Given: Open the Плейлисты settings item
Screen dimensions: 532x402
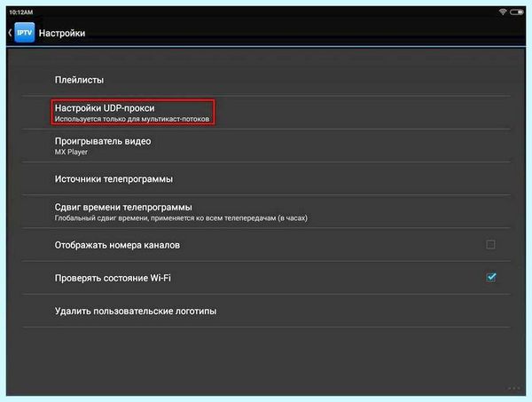Looking at the screenshot, I should click(266, 80).
